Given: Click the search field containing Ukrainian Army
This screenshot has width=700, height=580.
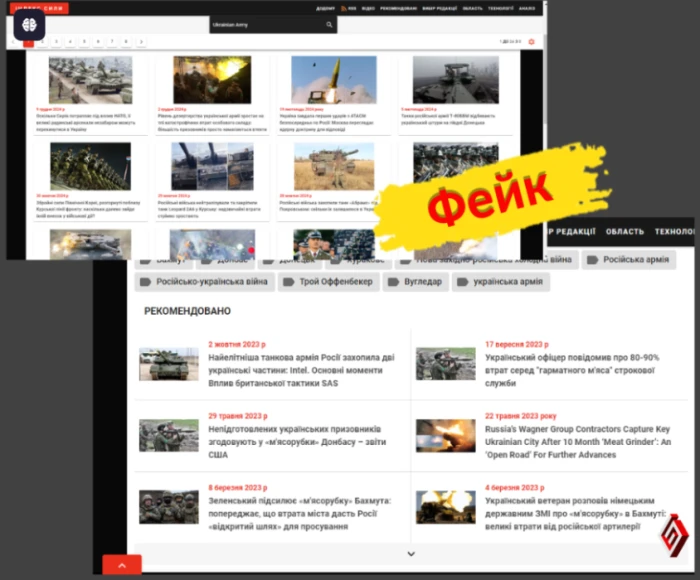Looking at the screenshot, I should (x=265, y=24).
